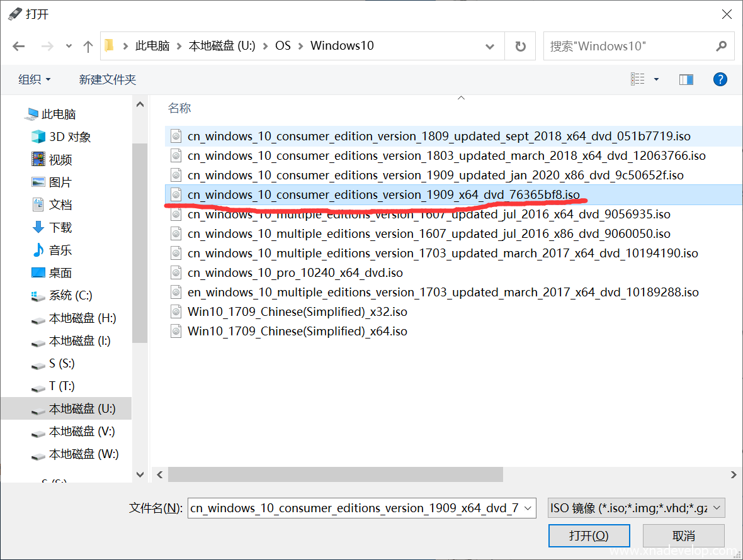Image resolution: width=743 pixels, height=560 pixels.
Task: Click the back navigation arrow
Action: tap(19, 46)
